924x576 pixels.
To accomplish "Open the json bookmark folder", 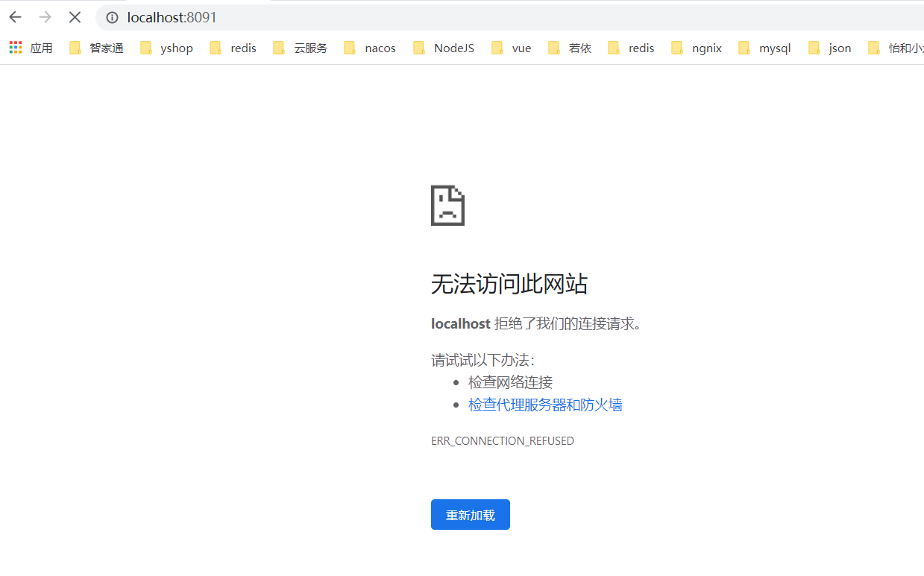I will (x=829, y=48).
